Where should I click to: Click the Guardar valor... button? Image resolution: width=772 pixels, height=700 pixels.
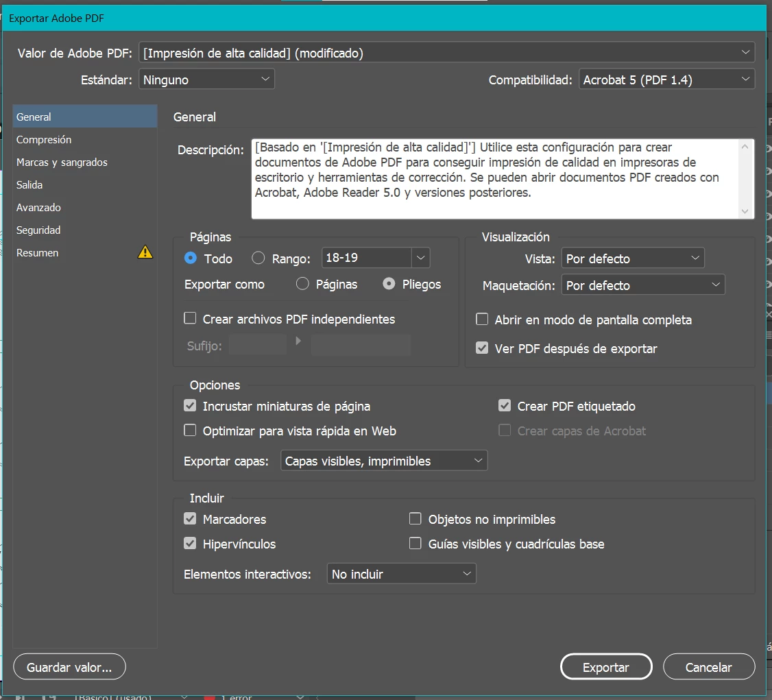(69, 666)
